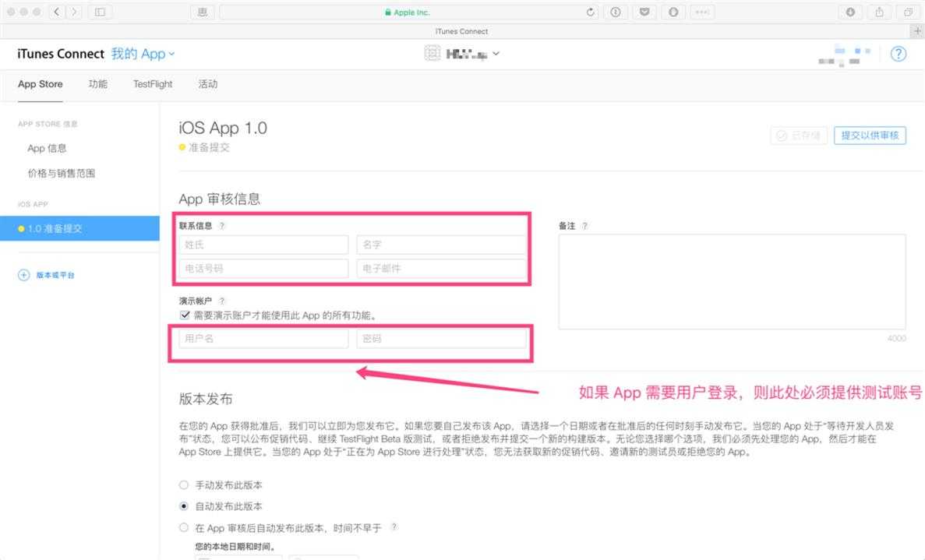Screen dimensions: 925x560
Task: Open App 信息 in sidebar
Action: [47, 148]
